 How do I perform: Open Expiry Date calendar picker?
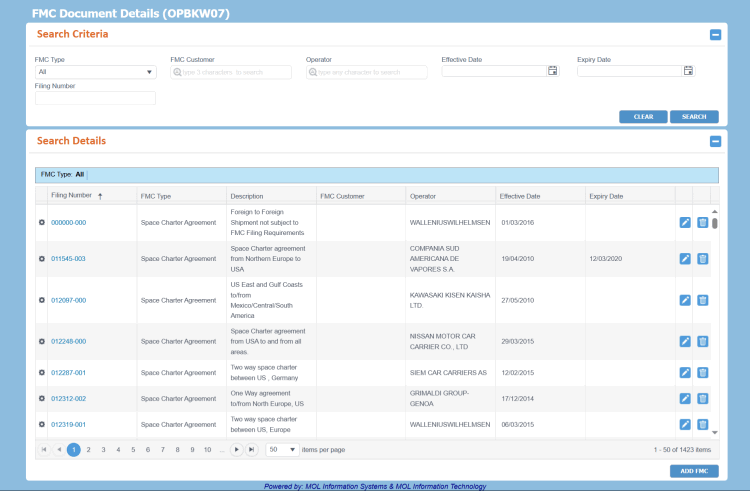coord(688,71)
